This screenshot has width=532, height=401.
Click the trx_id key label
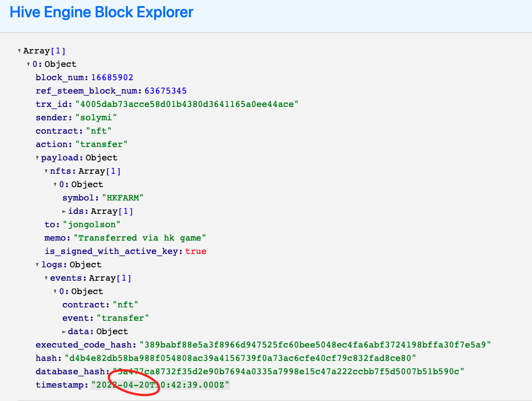pyautogui.click(x=54, y=104)
